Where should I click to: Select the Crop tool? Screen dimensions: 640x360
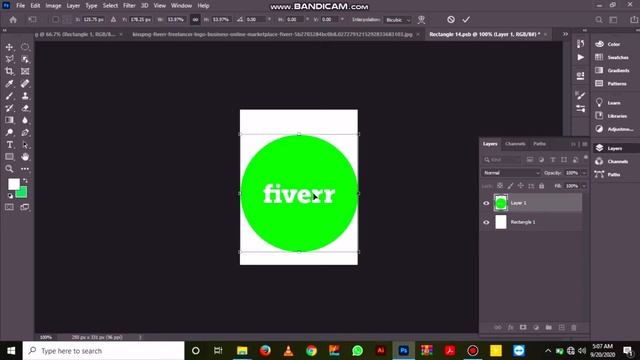coord(9,71)
